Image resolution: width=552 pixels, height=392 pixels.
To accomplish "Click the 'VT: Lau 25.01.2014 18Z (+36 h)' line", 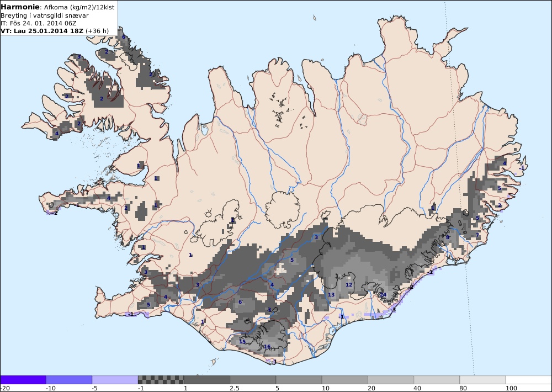I will pos(55,31).
